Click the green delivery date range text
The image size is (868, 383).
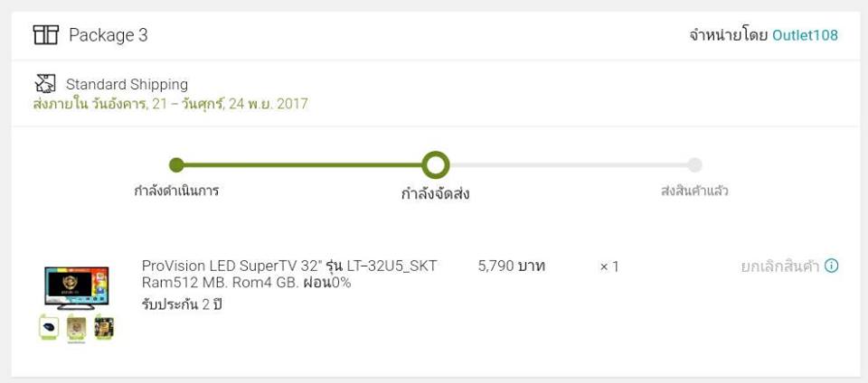click(170, 104)
